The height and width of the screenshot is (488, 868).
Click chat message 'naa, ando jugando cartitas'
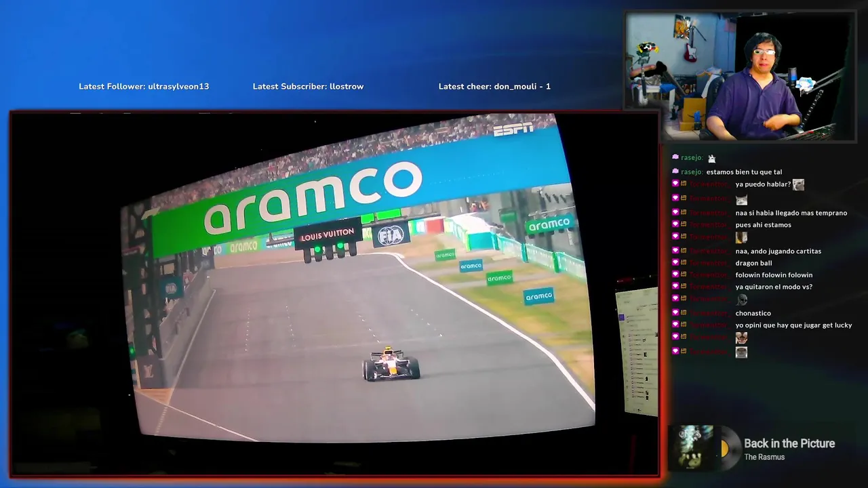point(778,251)
